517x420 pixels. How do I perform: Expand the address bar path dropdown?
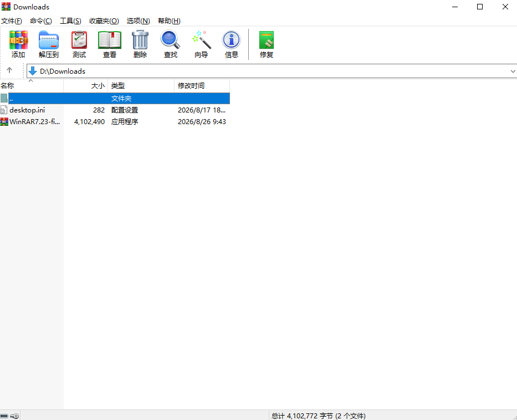click(x=513, y=71)
